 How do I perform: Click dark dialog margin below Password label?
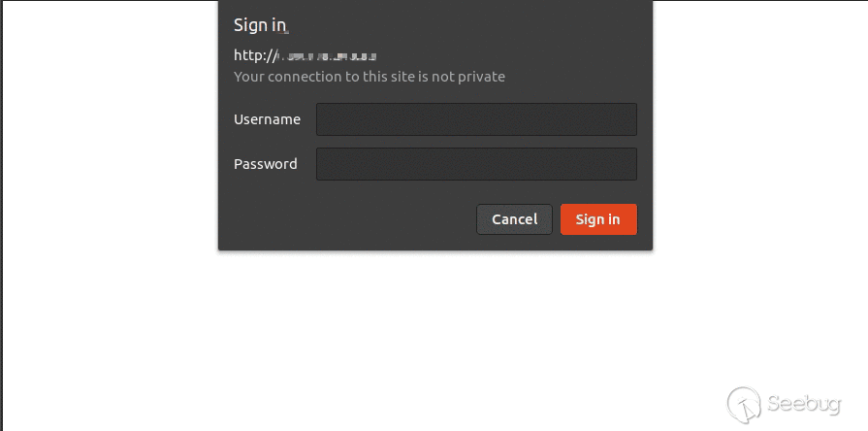[x=266, y=188]
